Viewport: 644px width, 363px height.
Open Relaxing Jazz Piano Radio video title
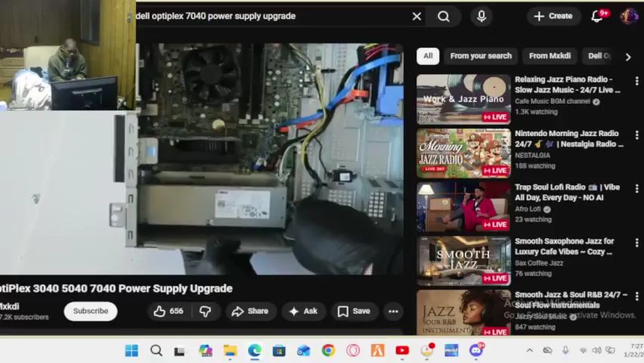pyautogui.click(x=567, y=85)
